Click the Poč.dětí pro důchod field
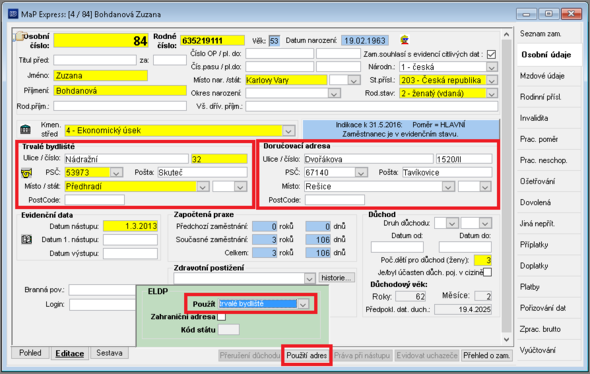 point(483,260)
